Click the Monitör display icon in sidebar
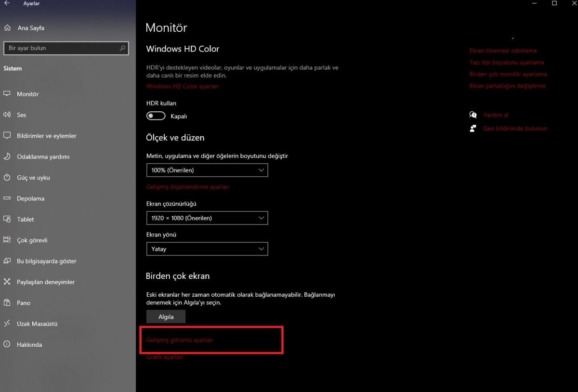 (x=7, y=94)
